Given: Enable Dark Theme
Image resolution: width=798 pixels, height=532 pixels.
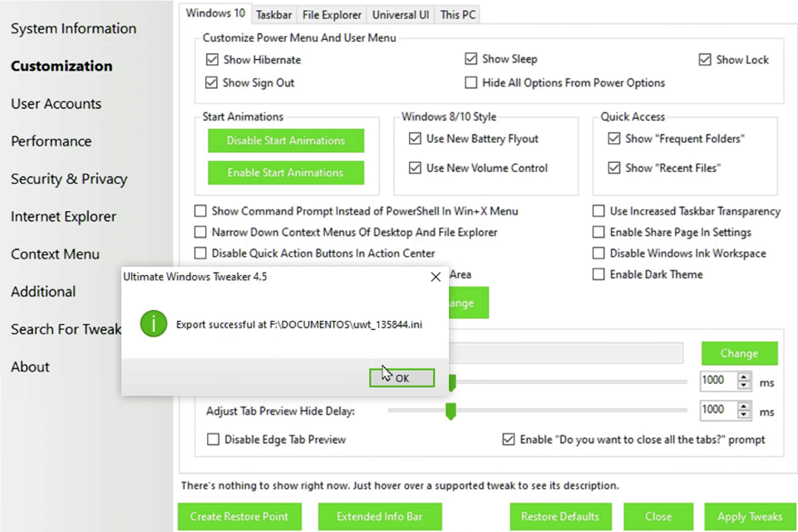Looking at the screenshot, I should [x=598, y=274].
